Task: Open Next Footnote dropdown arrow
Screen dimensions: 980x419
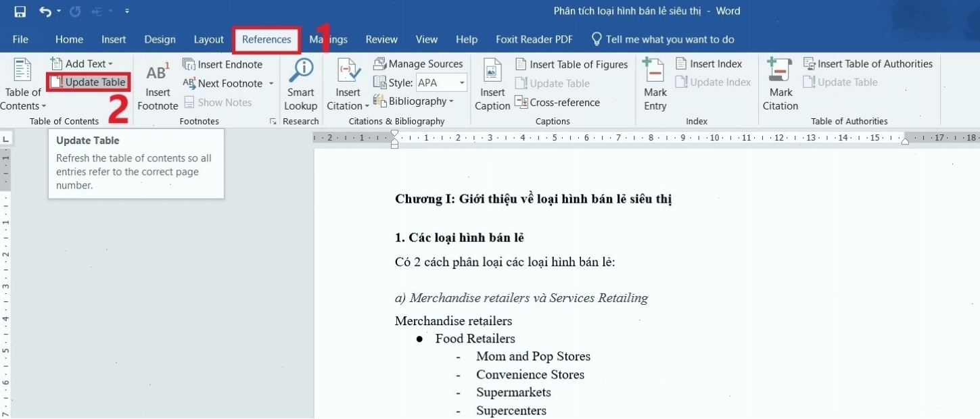Action: click(271, 84)
